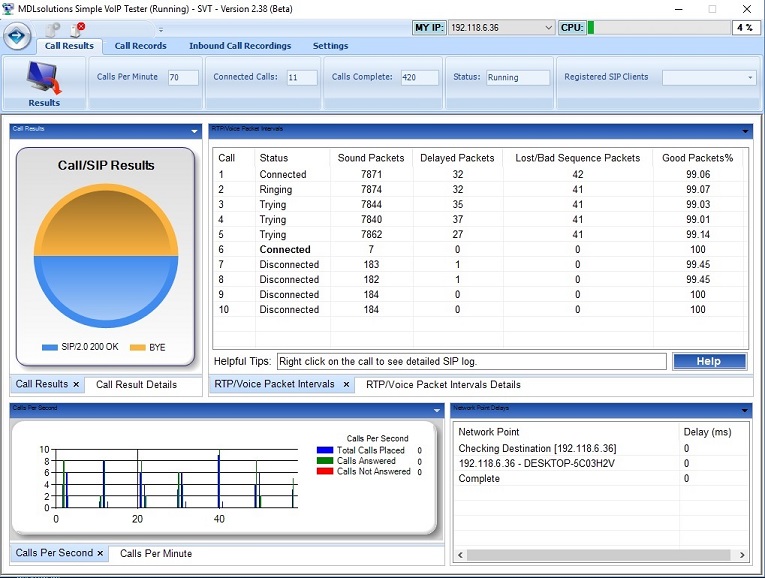The image size is (765, 578).
Task: Open the MY IP address dropdown
Action: coord(548,28)
